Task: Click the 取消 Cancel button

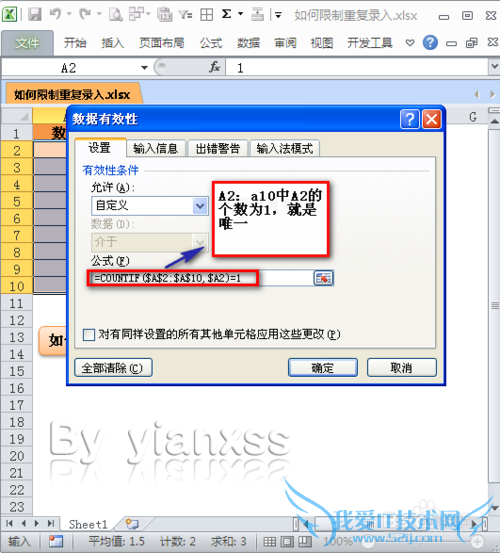Action: pyautogui.click(x=402, y=368)
